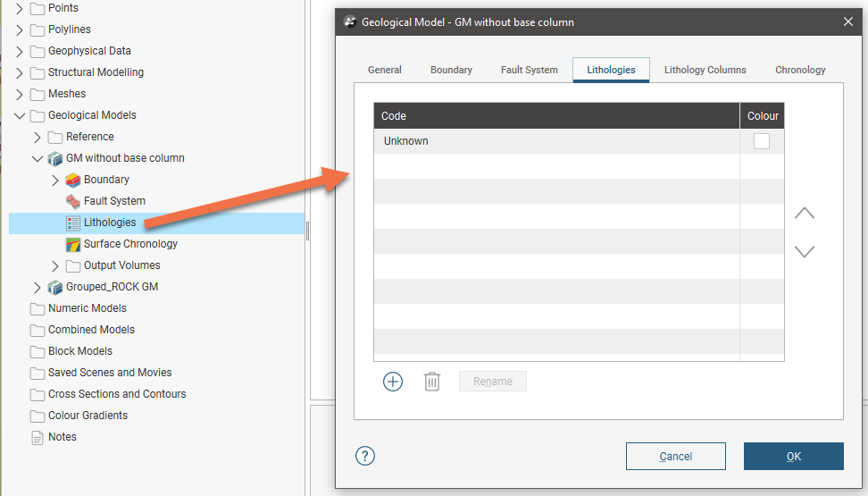Open the Lithology Columns tab
The image size is (868, 496).
click(x=705, y=70)
